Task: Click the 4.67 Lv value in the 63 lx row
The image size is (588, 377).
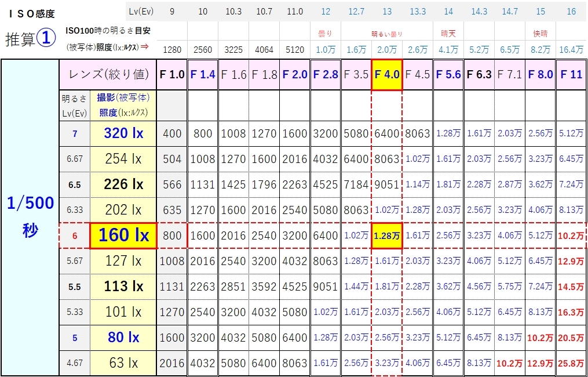Action: (x=75, y=363)
